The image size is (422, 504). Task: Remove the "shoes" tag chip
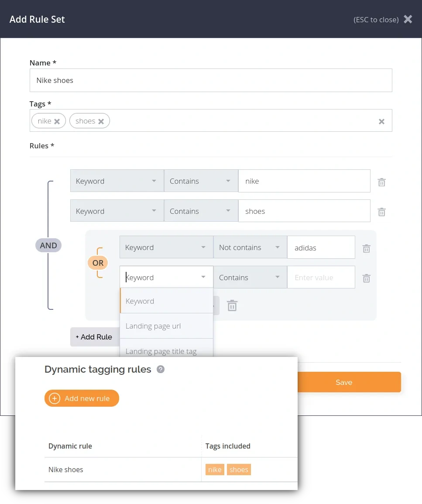click(x=101, y=121)
